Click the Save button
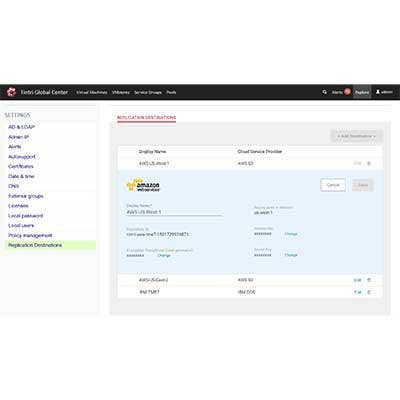This screenshot has width=400, height=400. pyautogui.click(x=363, y=185)
